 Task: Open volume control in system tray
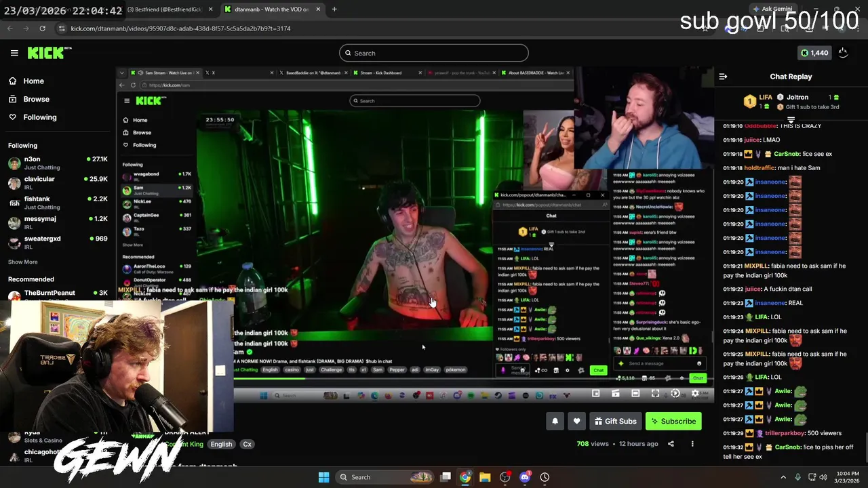(x=825, y=477)
